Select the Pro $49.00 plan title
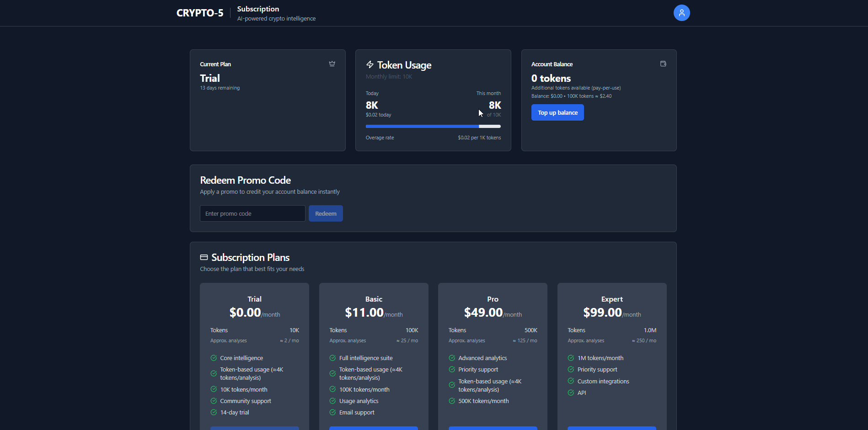 point(493,299)
